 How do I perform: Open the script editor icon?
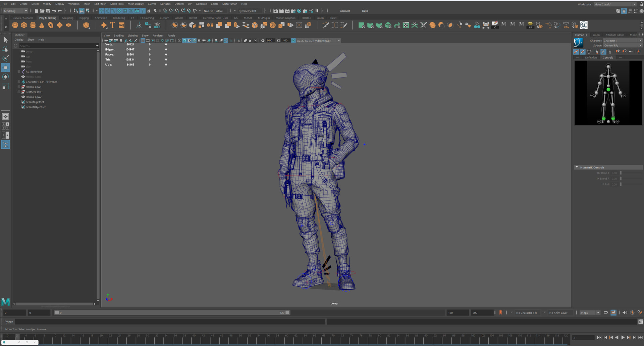[x=640, y=322]
